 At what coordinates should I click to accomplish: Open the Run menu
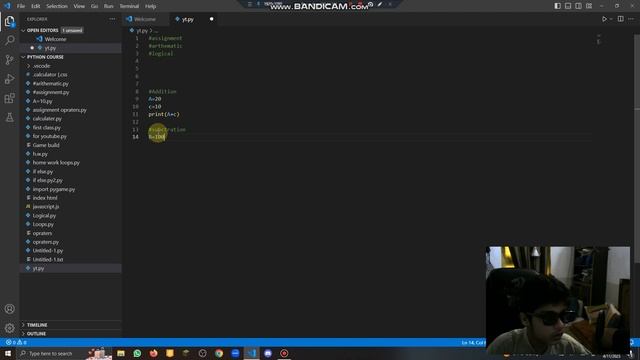109,6
